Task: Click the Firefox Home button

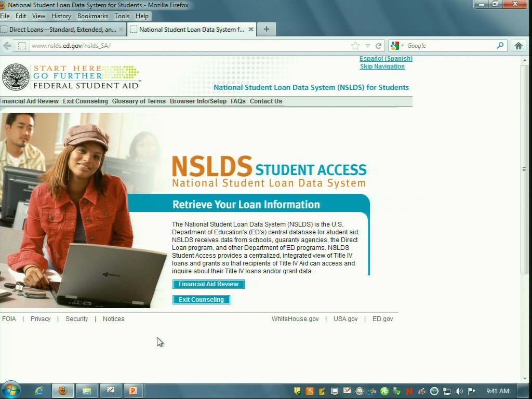Action: point(518,46)
